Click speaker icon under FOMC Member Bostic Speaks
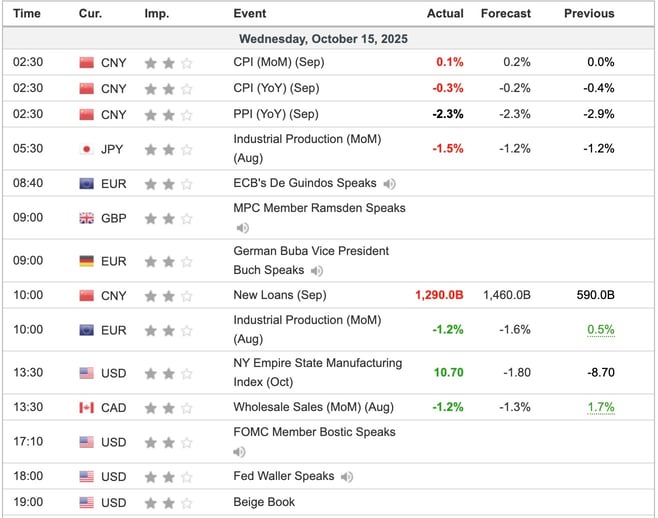The height and width of the screenshot is (518, 658). click(x=240, y=452)
